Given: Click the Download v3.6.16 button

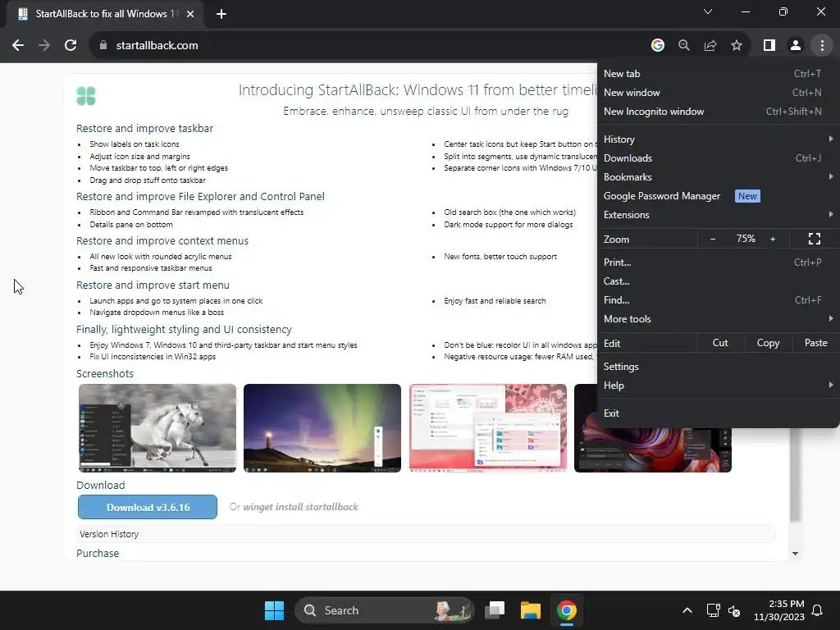Looking at the screenshot, I should tap(148, 507).
